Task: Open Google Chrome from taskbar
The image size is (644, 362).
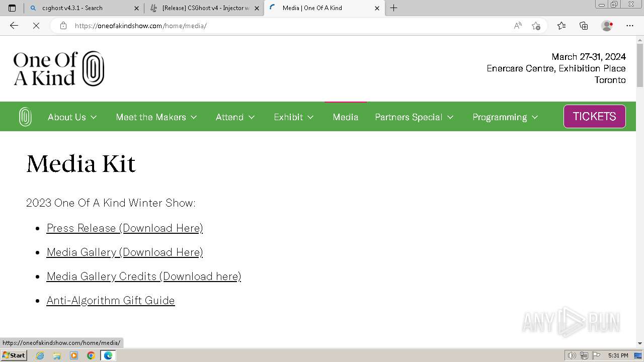Action: point(91,355)
